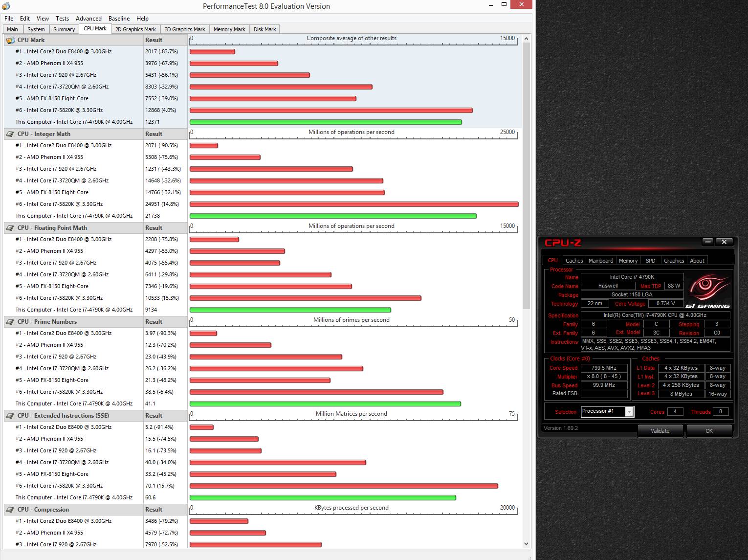Click the Integer Math score 21738
The height and width of the screenshot is (560, 748).
coord(153,216)
